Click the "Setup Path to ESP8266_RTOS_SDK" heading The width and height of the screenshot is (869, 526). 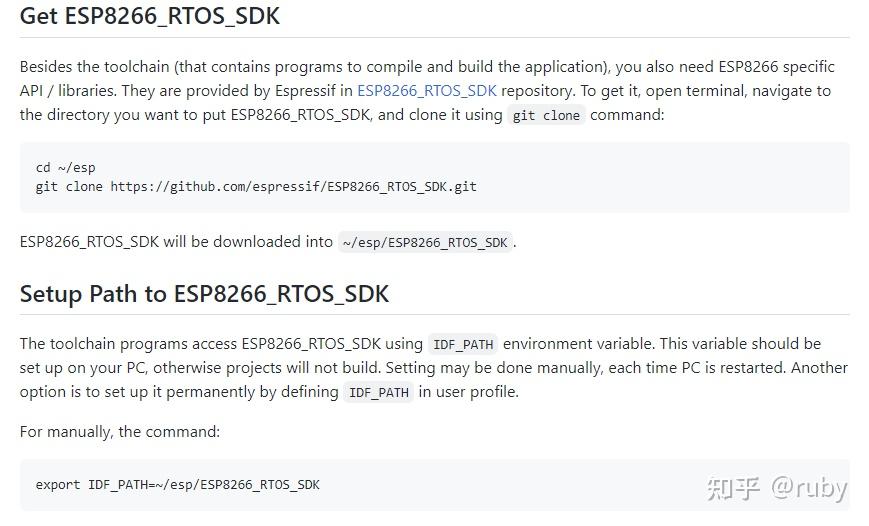pyautogui.click(x=204, y=294)
